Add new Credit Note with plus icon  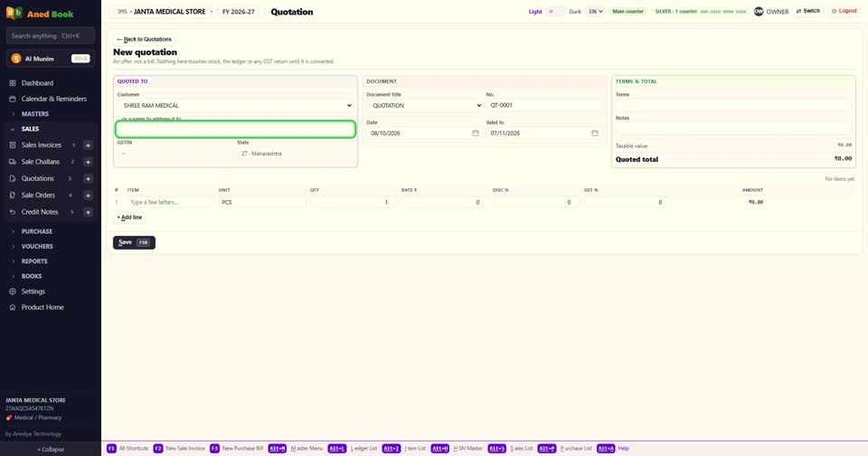click(88, 212)
